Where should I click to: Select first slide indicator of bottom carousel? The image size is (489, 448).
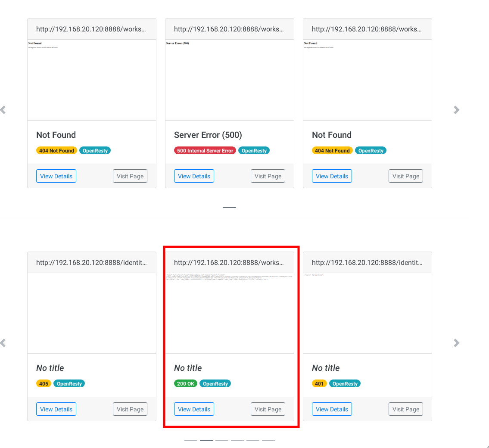191,440
